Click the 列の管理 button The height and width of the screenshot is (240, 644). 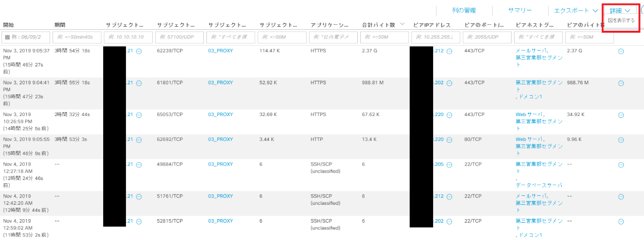click(463, 10)
